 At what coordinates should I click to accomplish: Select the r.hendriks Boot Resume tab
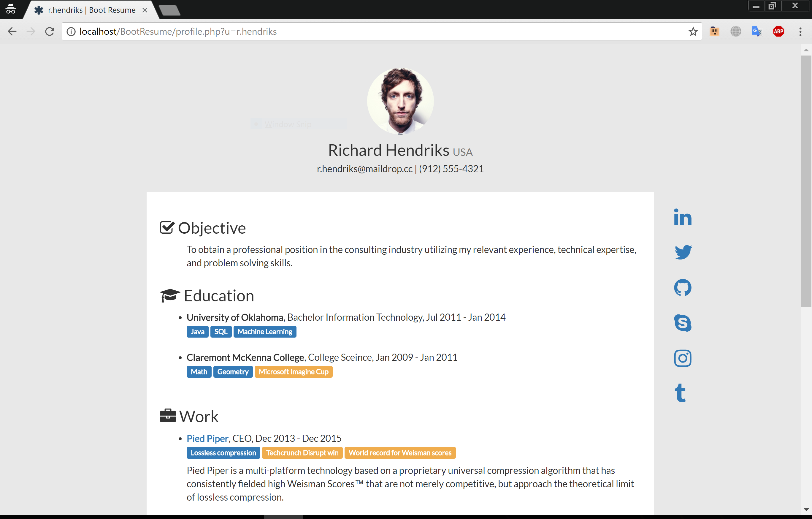(x=91, y=10)
